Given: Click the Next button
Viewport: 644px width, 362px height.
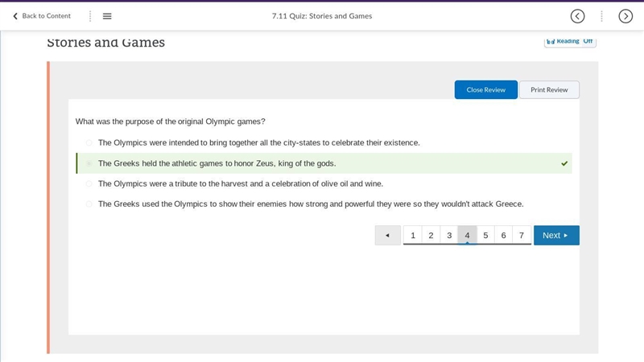Looking at the screenshot, I should (556, 235).
